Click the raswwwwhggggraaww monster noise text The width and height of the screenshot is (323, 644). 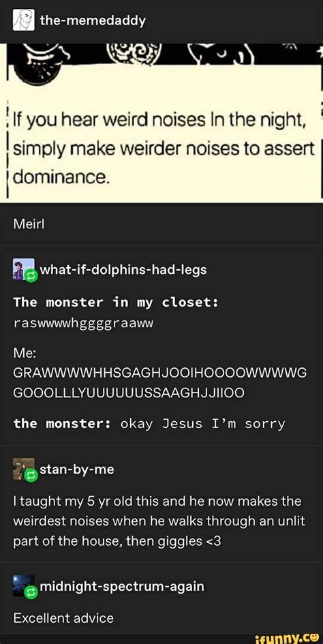83,323
